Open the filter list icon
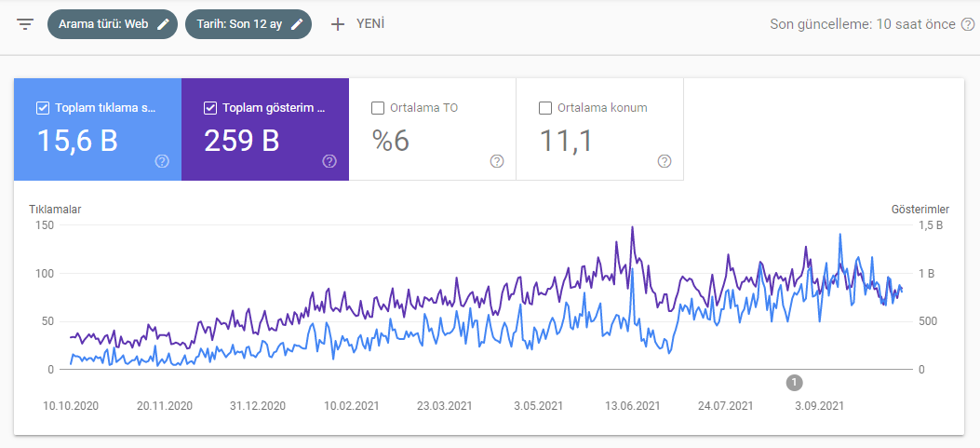This screenshot has width=980, height=448. point(25,25)
